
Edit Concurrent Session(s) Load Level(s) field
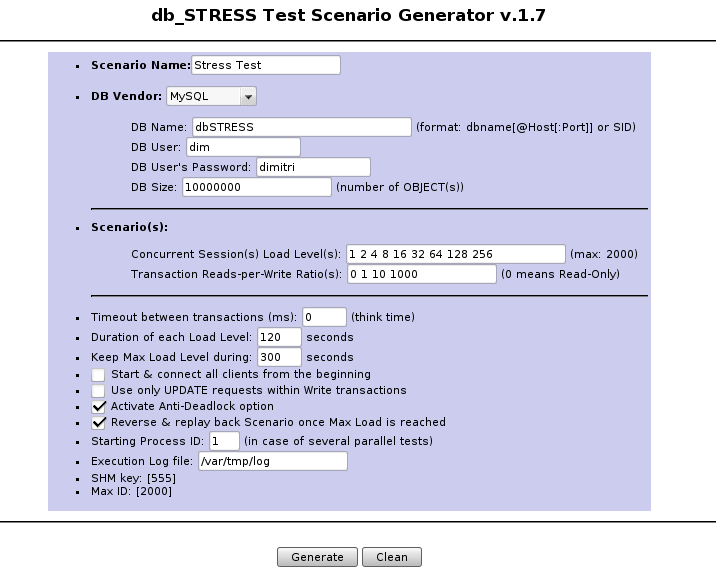click(456, 254)
